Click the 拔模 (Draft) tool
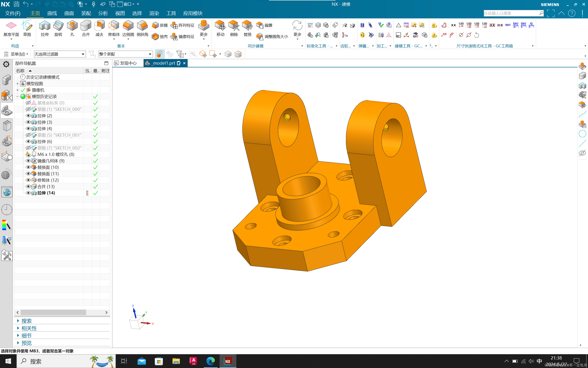Viewport: 588px width, 368px height. [x=160, y=25]
